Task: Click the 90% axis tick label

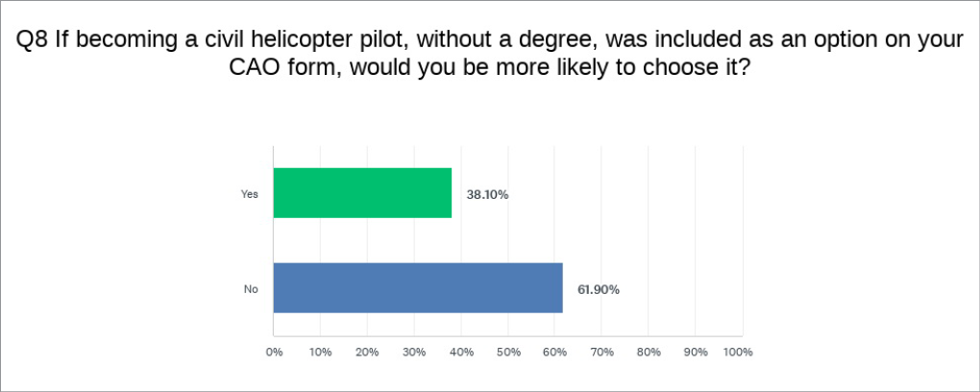Action: 695,352
